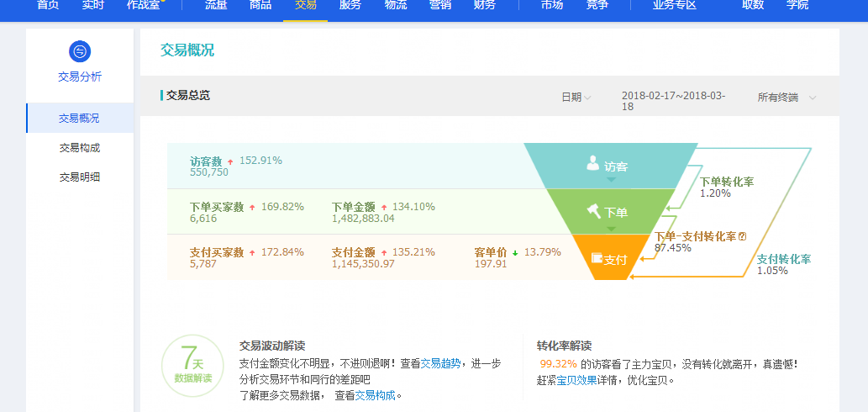The width and height of the screenshot is (868, 412).
Task: Click the visitor count 550,750
Action: [x=208, y=172]
